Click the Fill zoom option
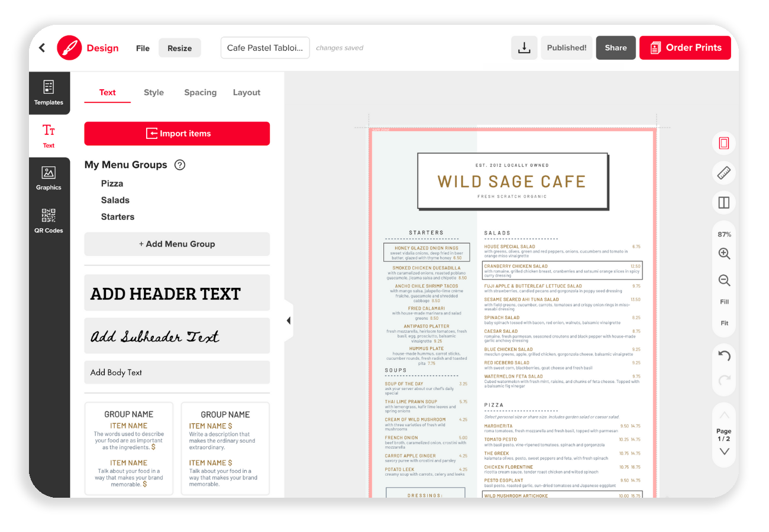 724,302
